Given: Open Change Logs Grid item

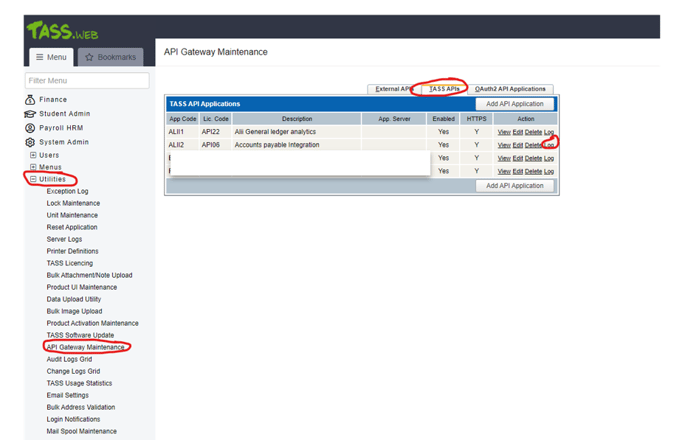Looking at the screenshot, I should [x=73, y=371].
